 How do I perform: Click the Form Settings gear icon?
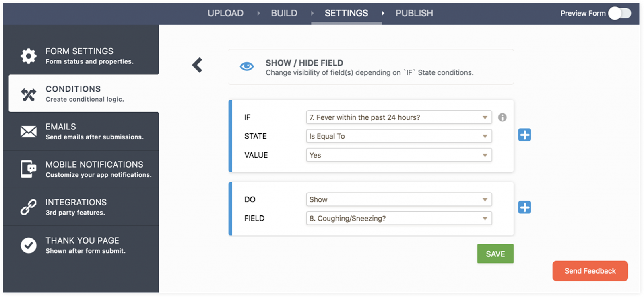29,56
